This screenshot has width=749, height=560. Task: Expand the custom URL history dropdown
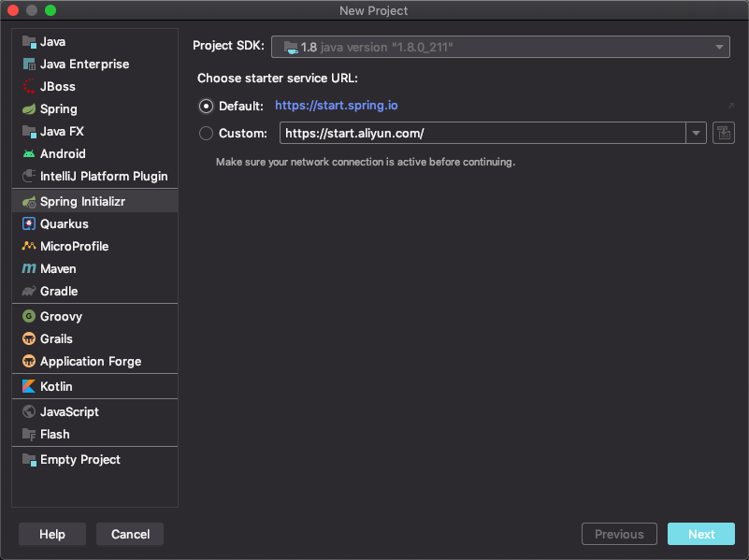[696, 133]
